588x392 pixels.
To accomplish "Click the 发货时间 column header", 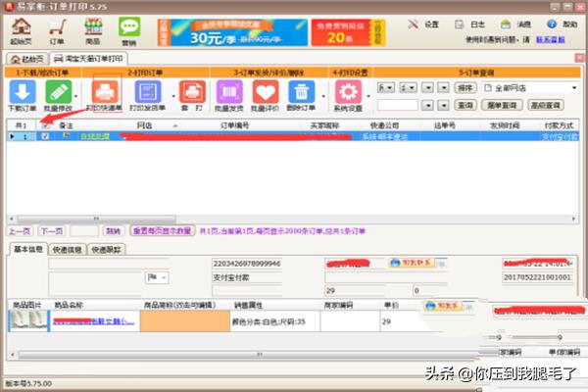I will [505, 125].
